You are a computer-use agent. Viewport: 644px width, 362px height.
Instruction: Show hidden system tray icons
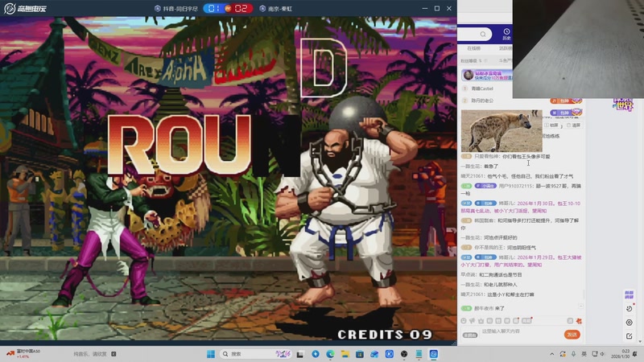[x=551, y=354]
